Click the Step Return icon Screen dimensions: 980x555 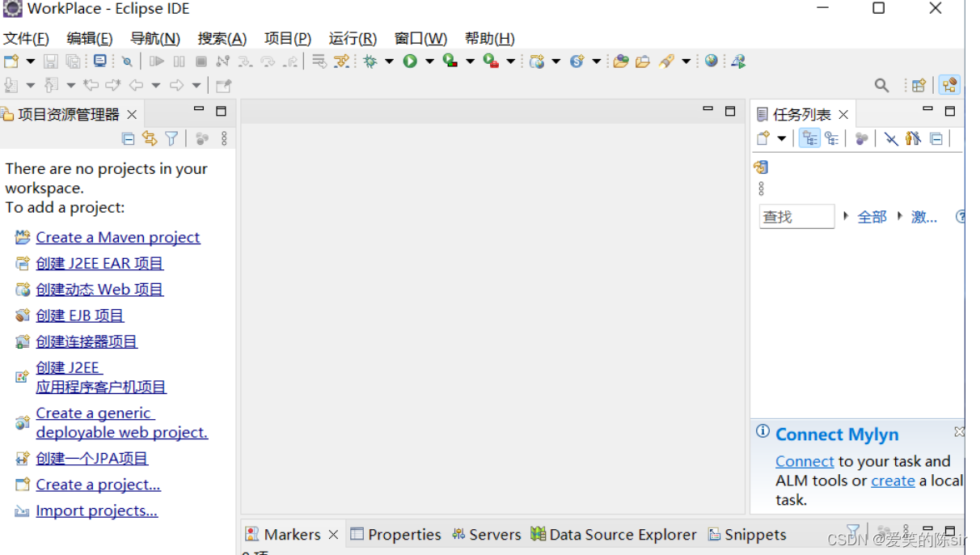coord(290,61)
